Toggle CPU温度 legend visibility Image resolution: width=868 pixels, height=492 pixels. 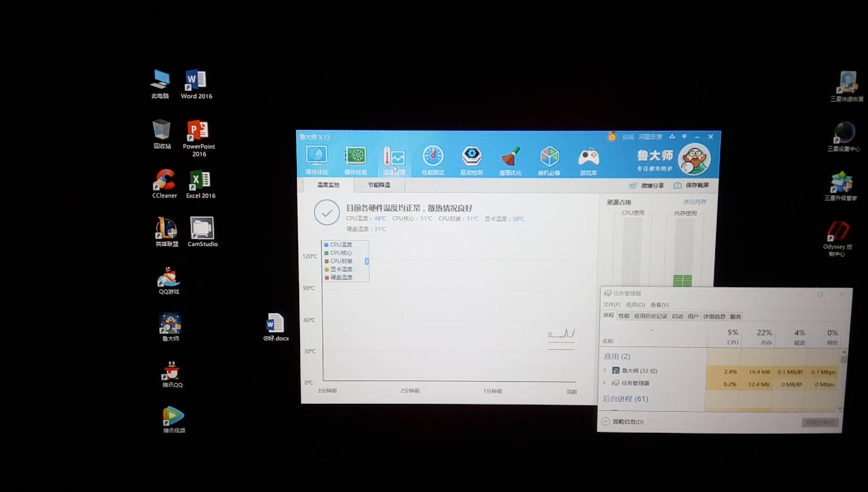pos(327,244)
